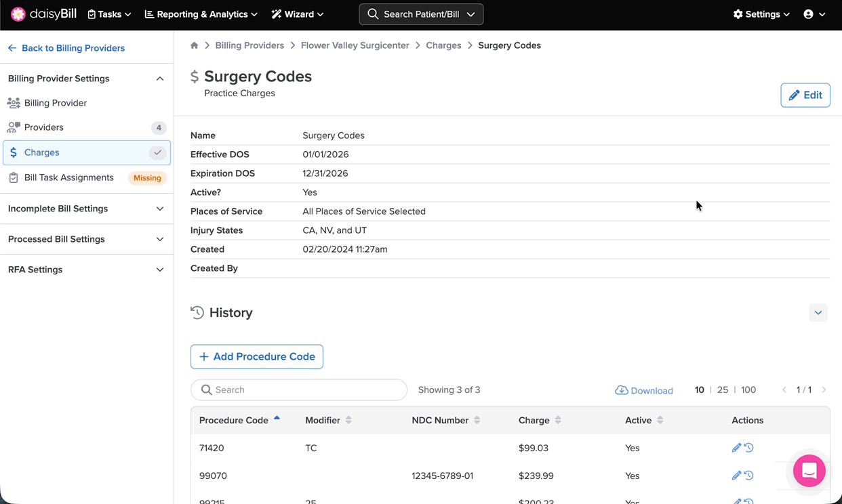Image resolution: width=842 pixels, height=504 pixels.
Task: Click pencil edit icon for code 71420
Action: pyautogui.click(x=736, y=448)
